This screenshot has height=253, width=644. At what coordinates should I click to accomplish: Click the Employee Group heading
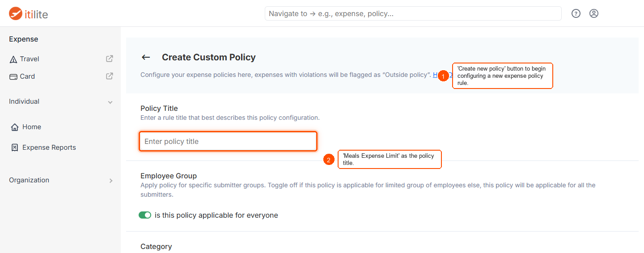(x=169, y=176)
